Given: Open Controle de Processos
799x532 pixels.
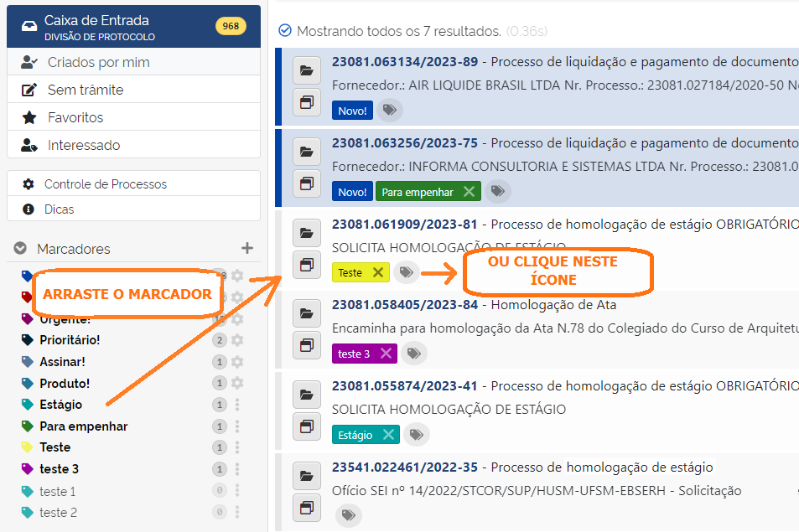Looking at the screenshot, I should point(105,184).
